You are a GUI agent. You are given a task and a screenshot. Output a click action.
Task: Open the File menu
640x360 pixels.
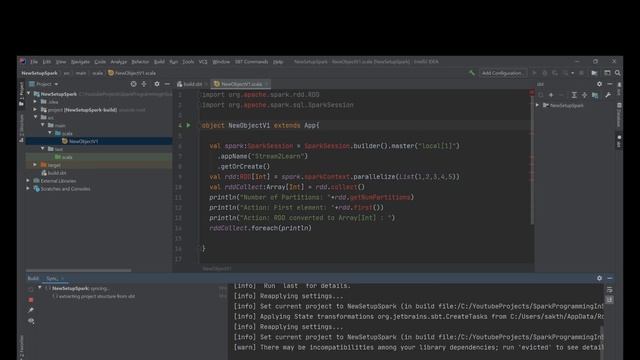click(x=34, y=62)
